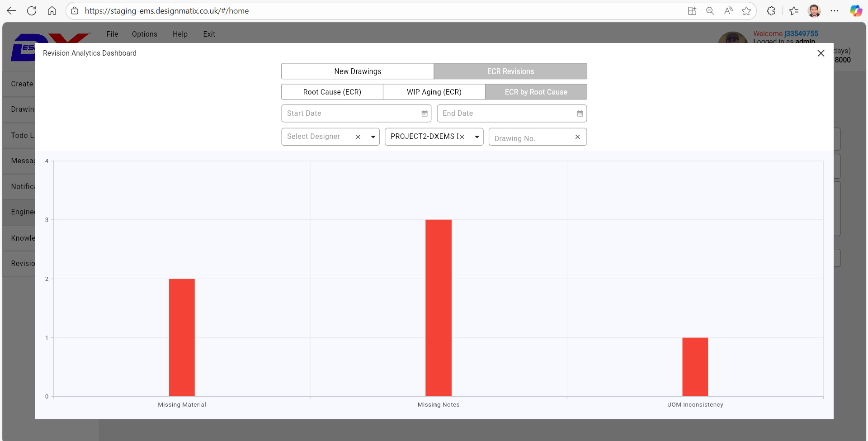Open the Options menu
The width and height of the screenshot is (868, 441).
pyautogui.click(x=145, y=34)
